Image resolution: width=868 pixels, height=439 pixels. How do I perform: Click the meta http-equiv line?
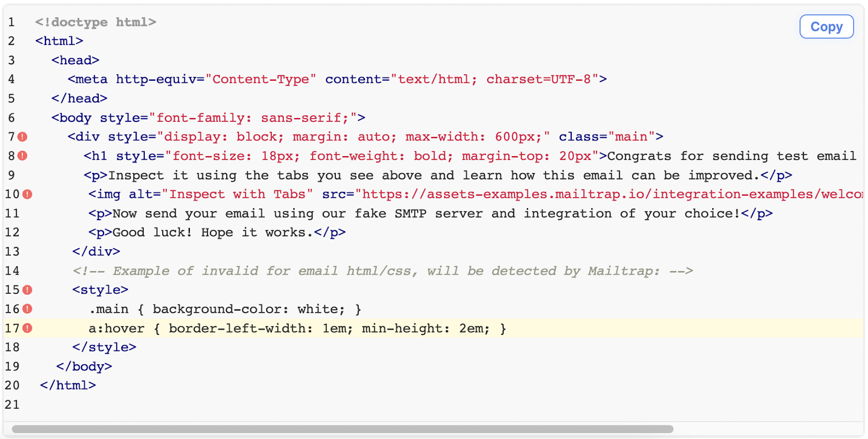coord(337,79)
